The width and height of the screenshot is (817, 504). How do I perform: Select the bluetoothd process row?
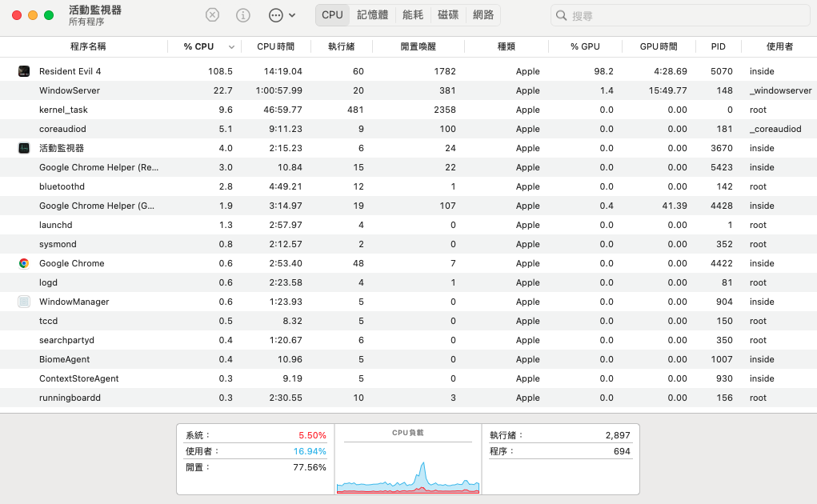coord(408,187)
